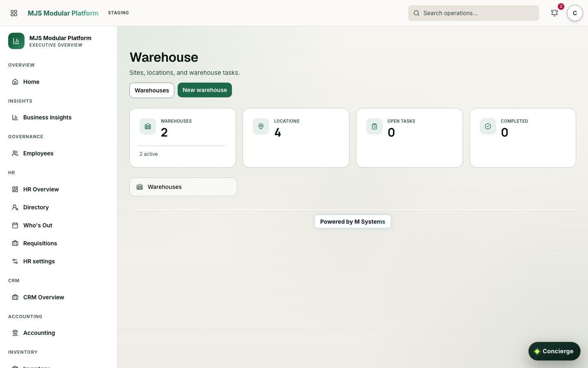Click the Requisitions briefcase icon
Screen dimensions: 588x368
coord(15,243)
